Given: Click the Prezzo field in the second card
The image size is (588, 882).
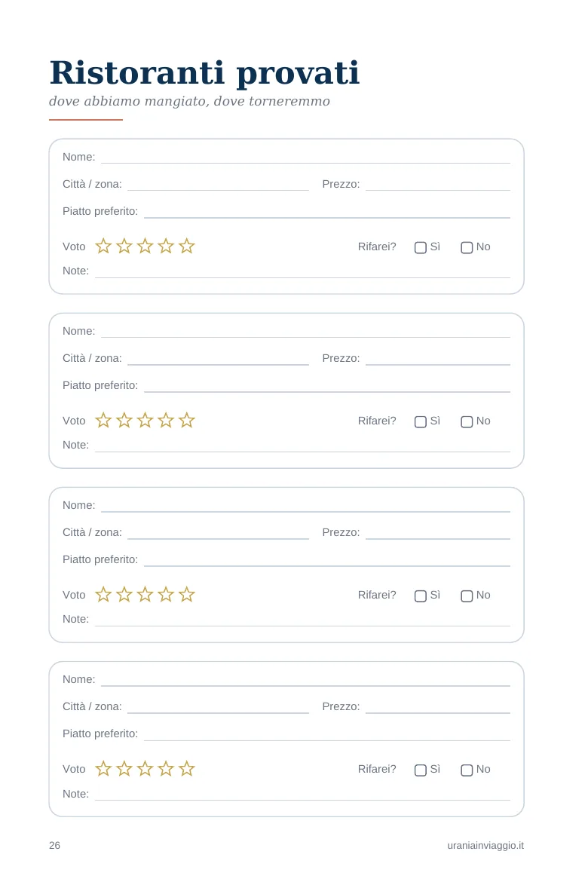Looking at the screenshot, I should 438,359.
